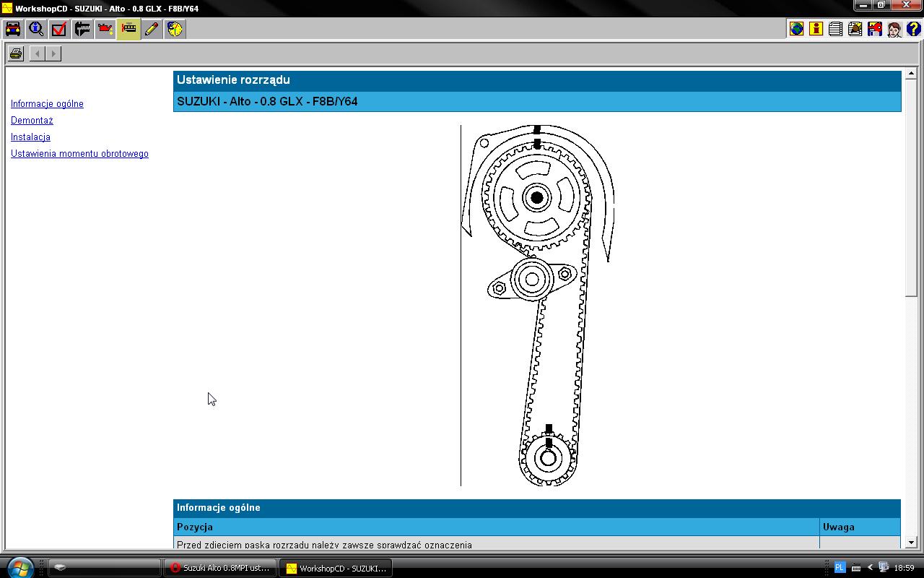924x578 pixels.
Task: Open the yellow clock repair times icon
Action: coord(175,29)
